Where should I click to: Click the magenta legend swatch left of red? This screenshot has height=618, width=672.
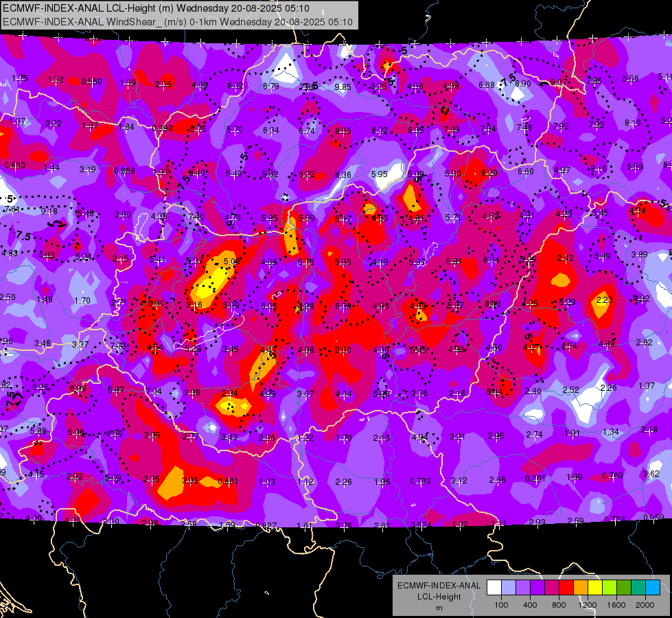click(x=552, y=587)
